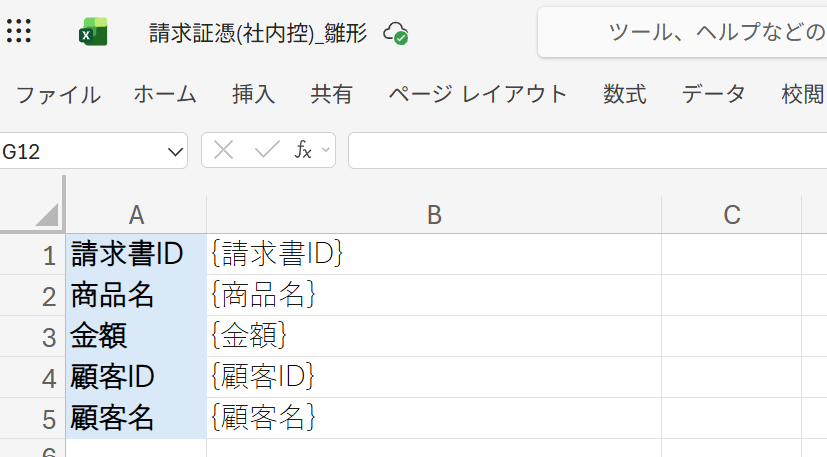
Task: Open the insert function fx icon
Action: (303, 150)
